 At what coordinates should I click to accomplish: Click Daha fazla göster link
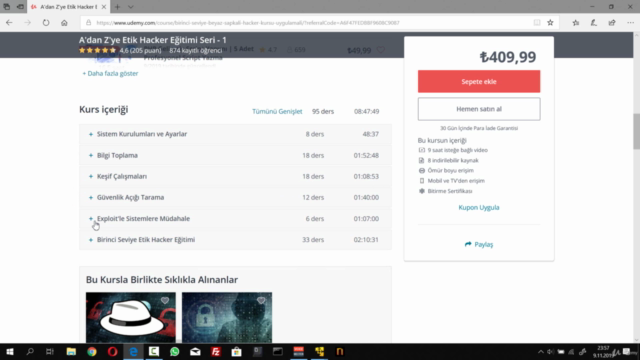click(110, 73)
